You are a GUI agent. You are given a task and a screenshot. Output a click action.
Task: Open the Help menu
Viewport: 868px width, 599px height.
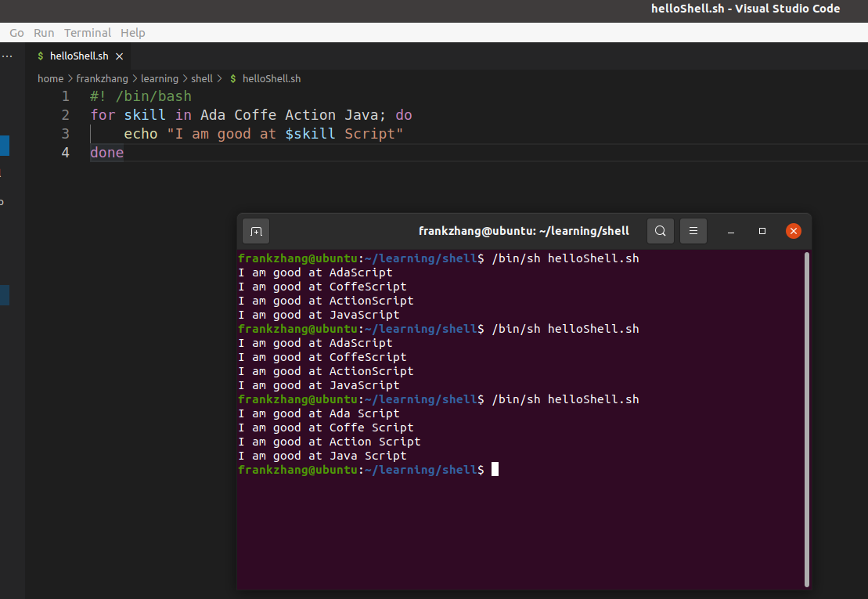tap(133, 33)
